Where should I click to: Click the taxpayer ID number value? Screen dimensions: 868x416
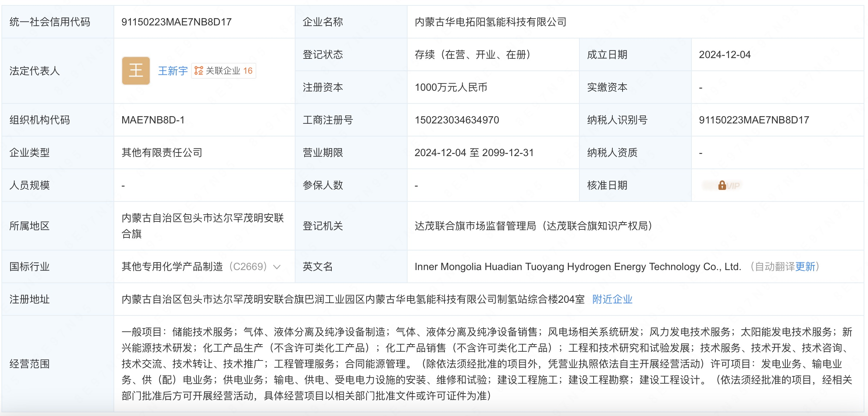(754, 120)
